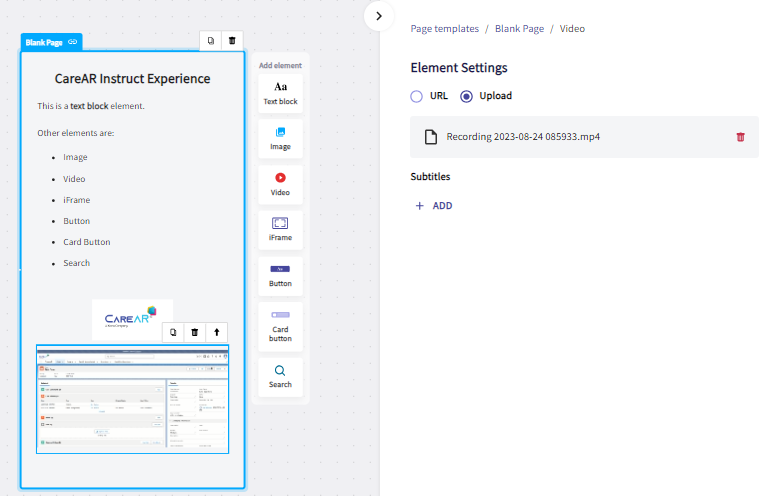Click the 'Card Button' bullet item

86,242
